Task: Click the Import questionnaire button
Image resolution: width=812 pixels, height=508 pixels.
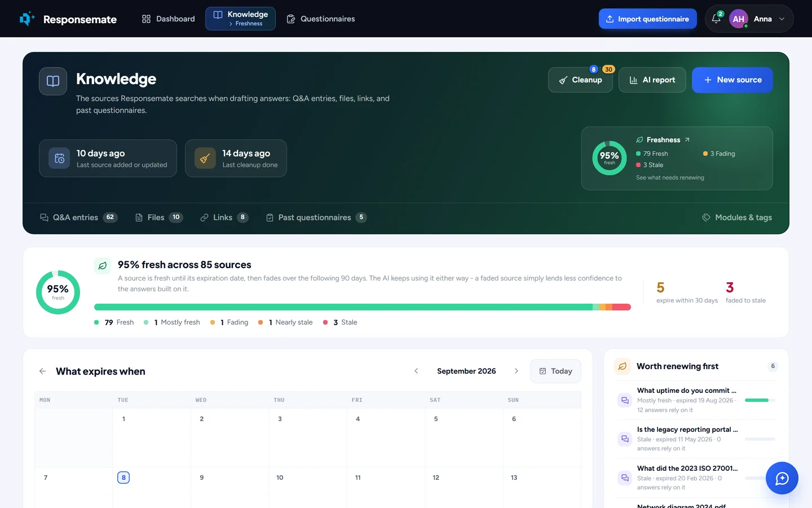Action: tap(648, 19)
